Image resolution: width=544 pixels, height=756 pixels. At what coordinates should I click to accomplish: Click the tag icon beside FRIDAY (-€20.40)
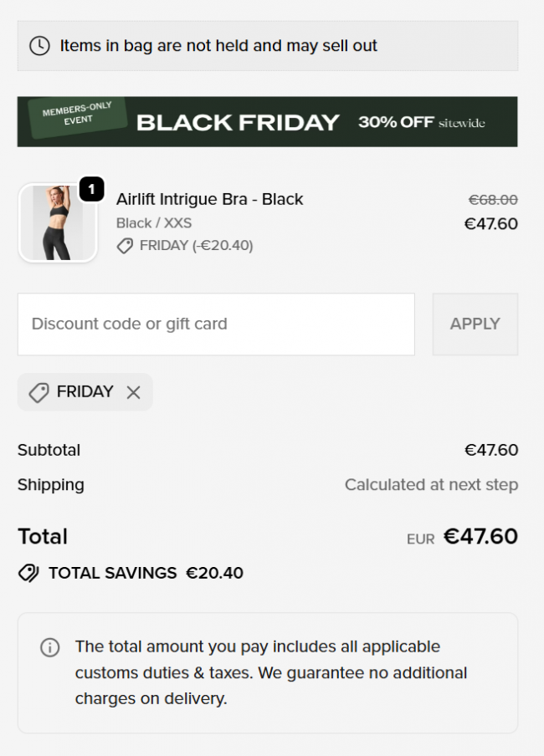pos(125,246)
